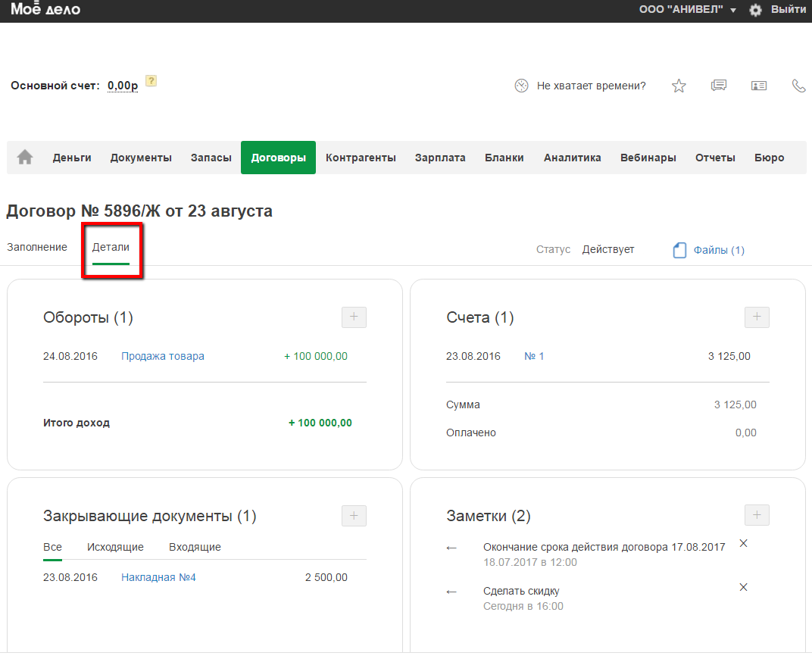The height and width of the screenshot is (659, 812).
Task: Click the yellow question mark hint icon
Action: point(151,81)
